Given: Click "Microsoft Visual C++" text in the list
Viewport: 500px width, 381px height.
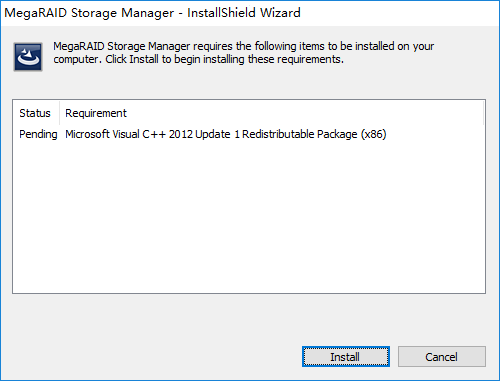Looking at the screenshot, I should 115,134.
